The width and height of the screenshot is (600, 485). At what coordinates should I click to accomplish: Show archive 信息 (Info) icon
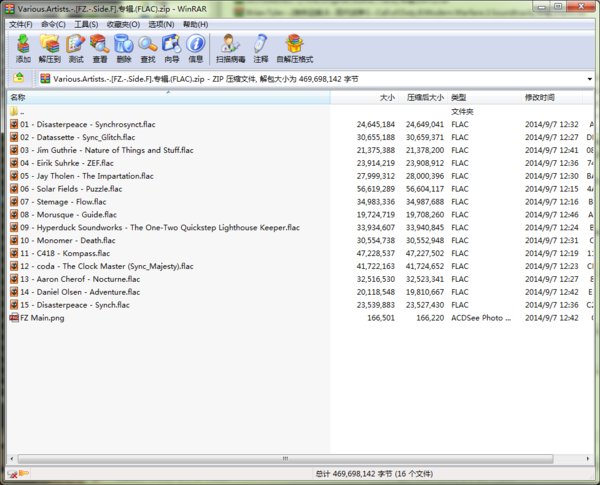click(x=196, y=48)
